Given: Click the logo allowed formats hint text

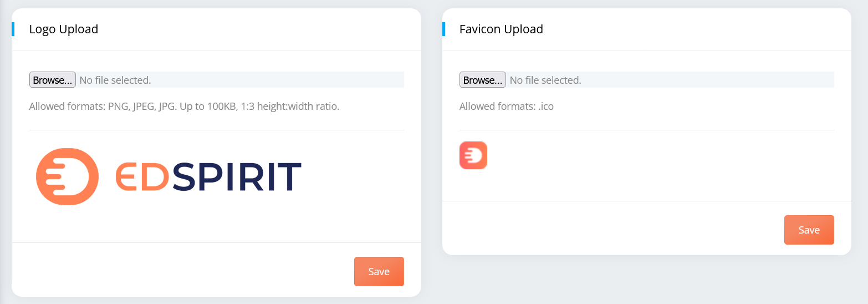Looking at the screenshot, I should click(184, 106).
